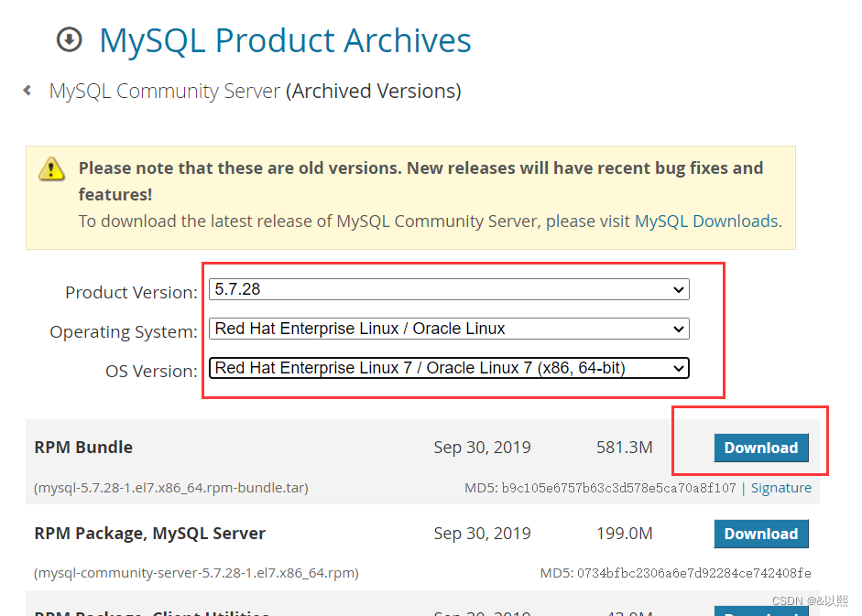862x616 pixels.
Task: Download the RPM Bundle
Action: tap(761, 448)
